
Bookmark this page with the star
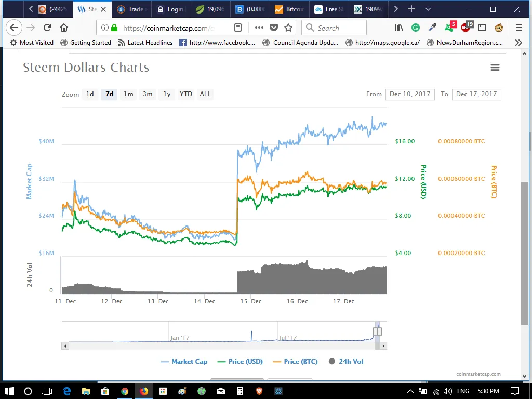(288, 28)
